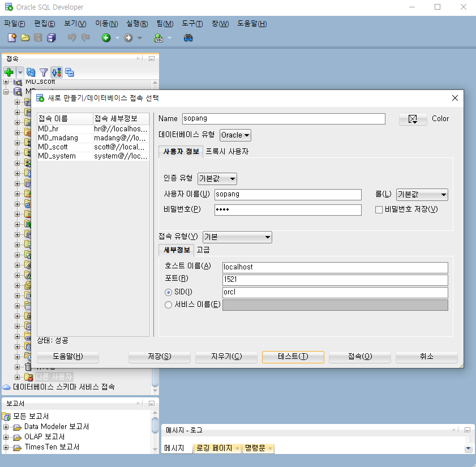Expand the TimesTen 보고서 node

pyautogui.click(x=6, y=448)
